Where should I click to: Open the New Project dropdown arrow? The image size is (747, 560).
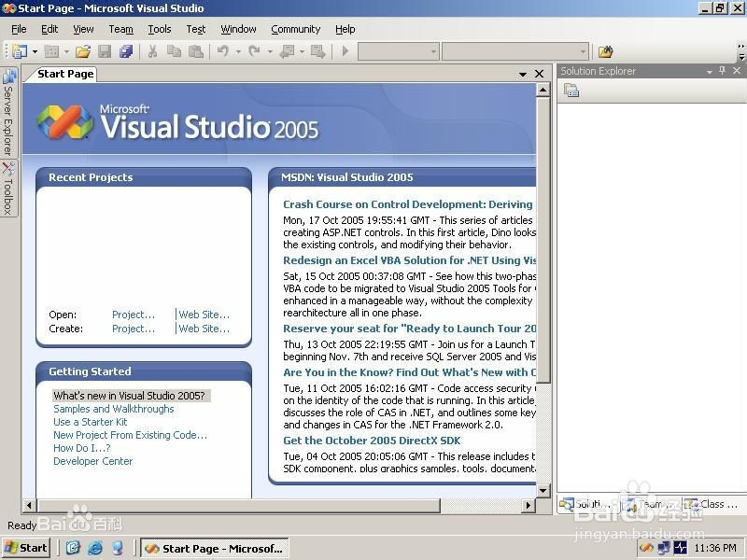[35, 51]
